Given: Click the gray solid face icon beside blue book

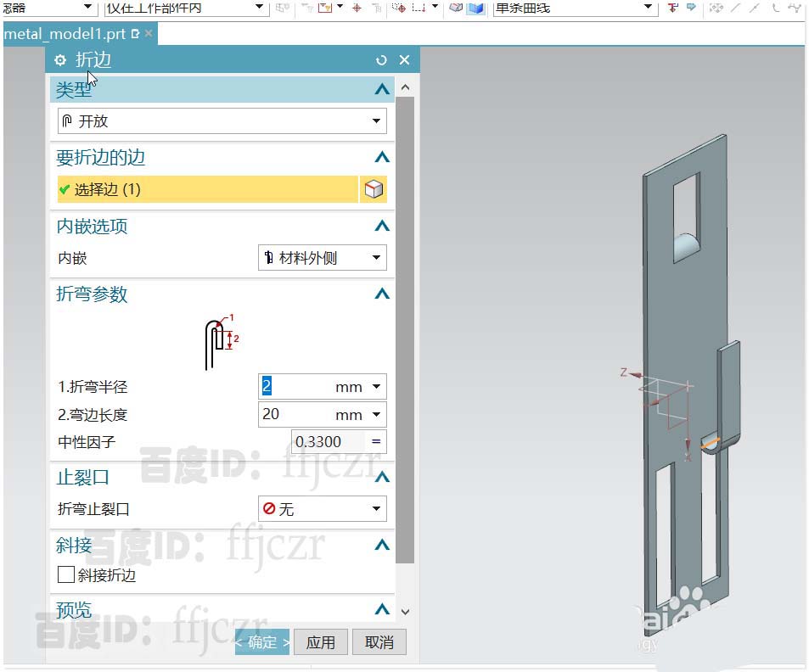Looking at the screenshot, I should 456,8.
